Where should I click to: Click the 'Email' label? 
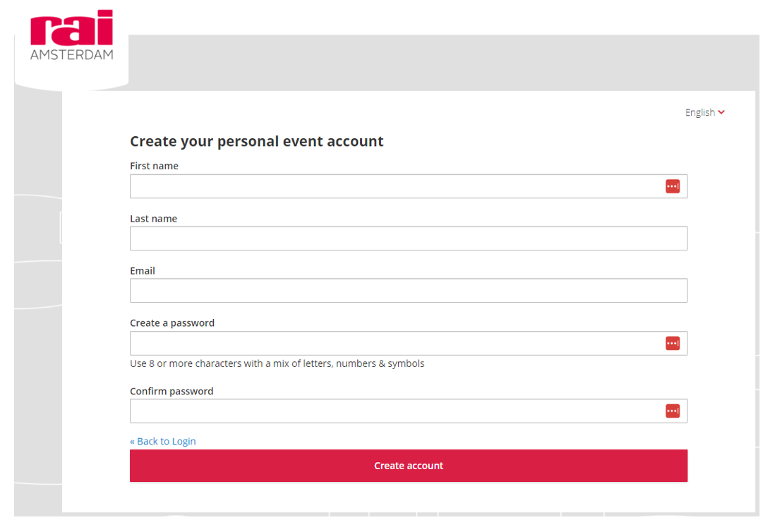[x=143, y=271]
